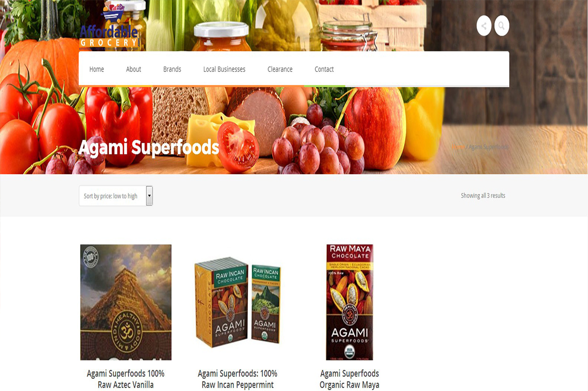Select Brands in the navigation bar
588x391 pixels.
[x=172, y=69]
